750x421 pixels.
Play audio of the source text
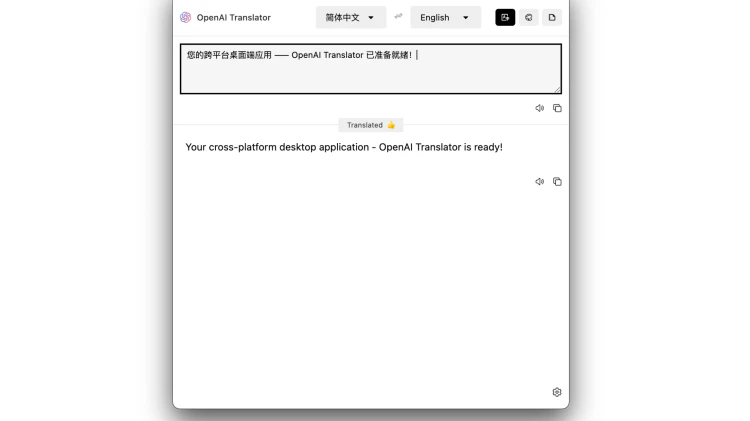point(540,108)
